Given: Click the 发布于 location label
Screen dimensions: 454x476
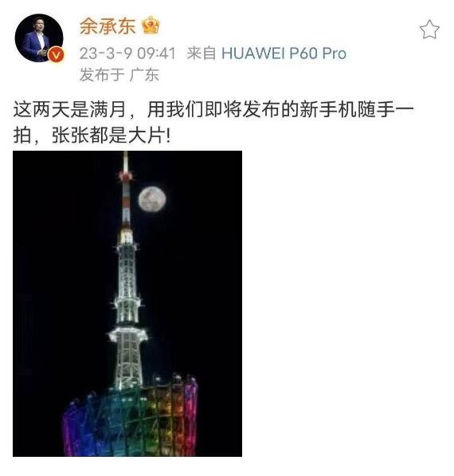Looking at the screenshot, I should coord(102,75).
